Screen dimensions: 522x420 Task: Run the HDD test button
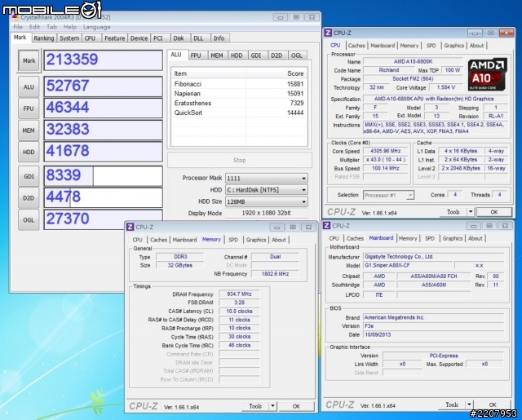tap(29, 152)
